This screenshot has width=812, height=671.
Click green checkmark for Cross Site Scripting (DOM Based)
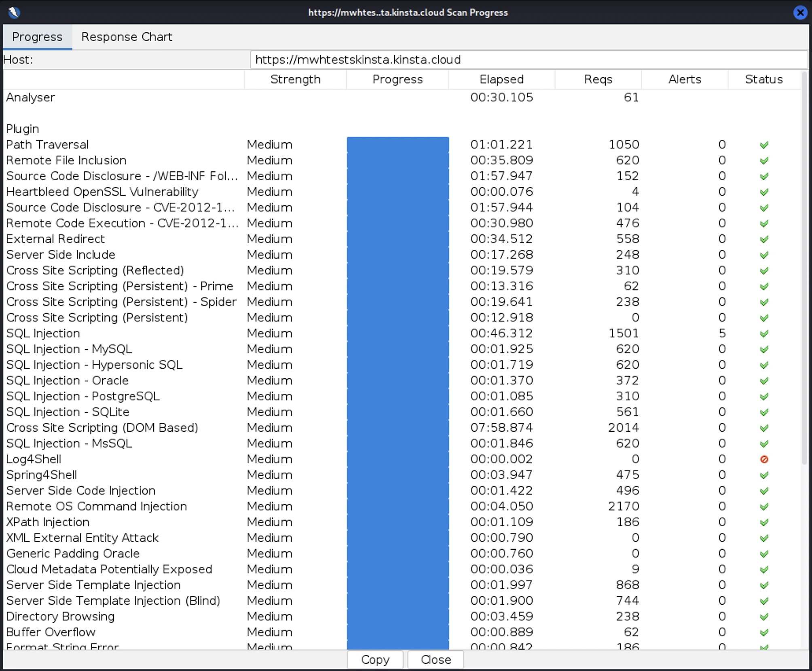[x=764, y=428]
